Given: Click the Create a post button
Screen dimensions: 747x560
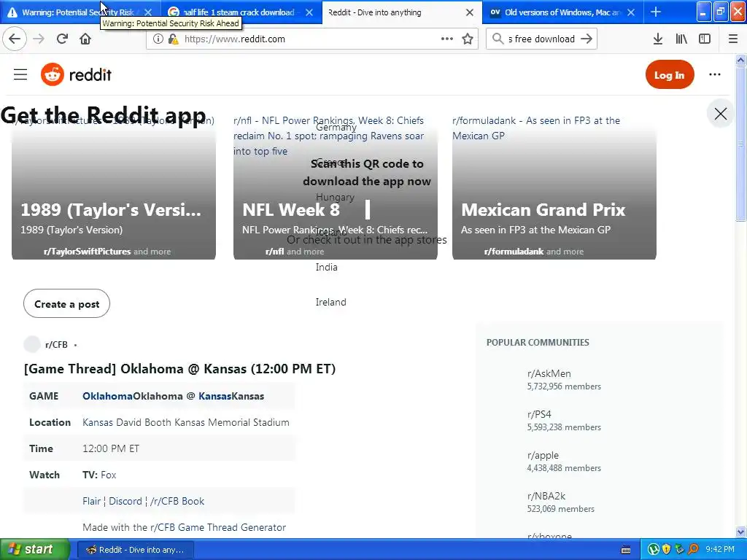Looking at the screenshot, I should tap(66, 304).
